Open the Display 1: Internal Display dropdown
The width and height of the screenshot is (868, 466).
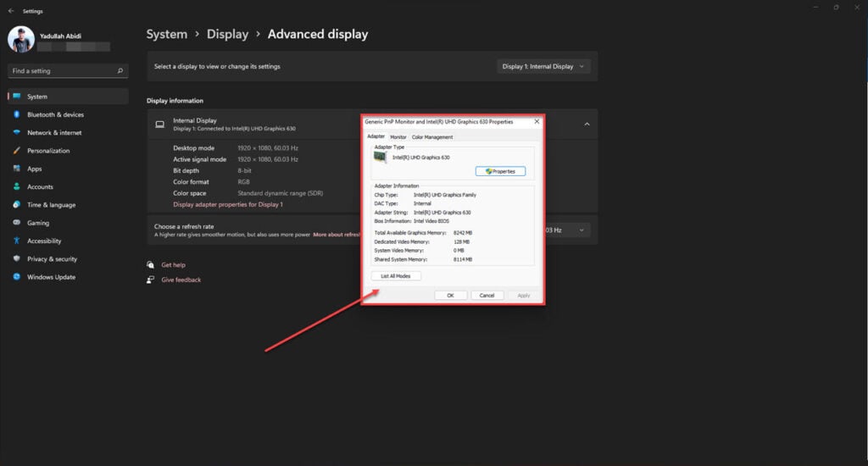click(x=543, y=66)
